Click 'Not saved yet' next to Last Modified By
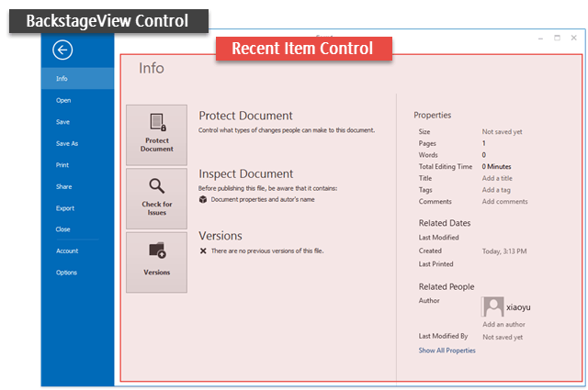This screenshot has height=390, width=588. 503,337
